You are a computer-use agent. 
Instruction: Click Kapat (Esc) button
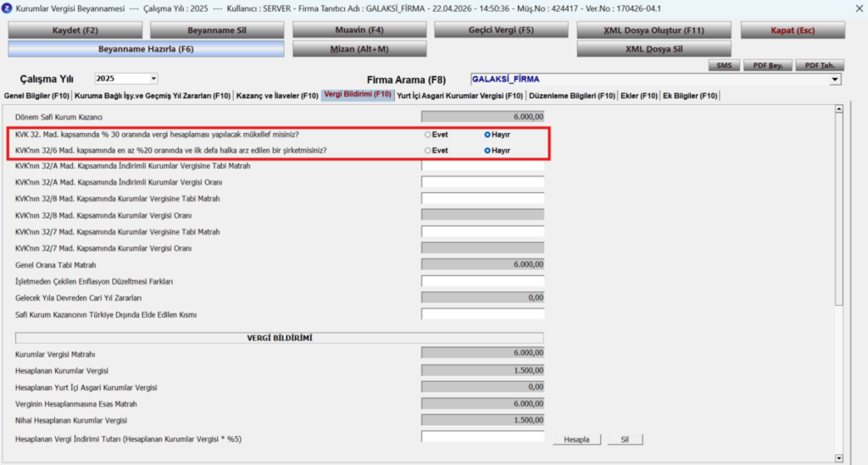click(x=793, y=30)
